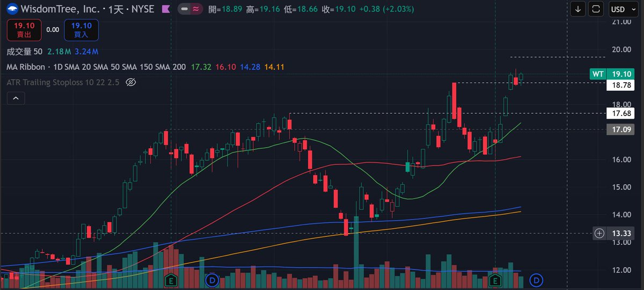Click the WisdomTree company logo icon
The width and height of the screenshot is (644, 290).
pos(13,9)
